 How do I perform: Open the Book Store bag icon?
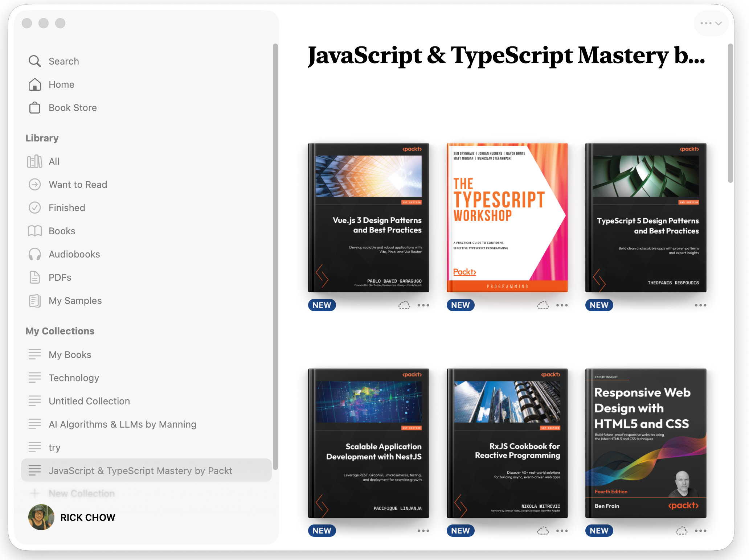[x=34, y=108]
